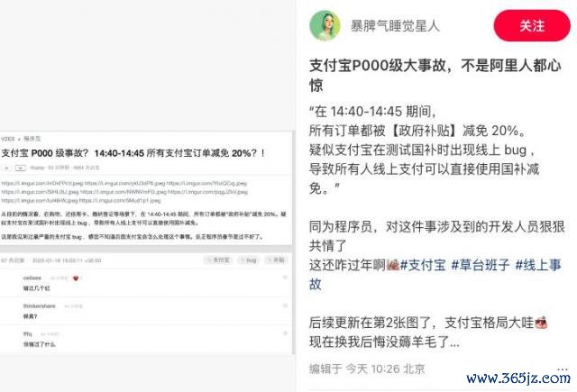
Task: Click reply icon on first comment row
Action: (x=285, y=278)
